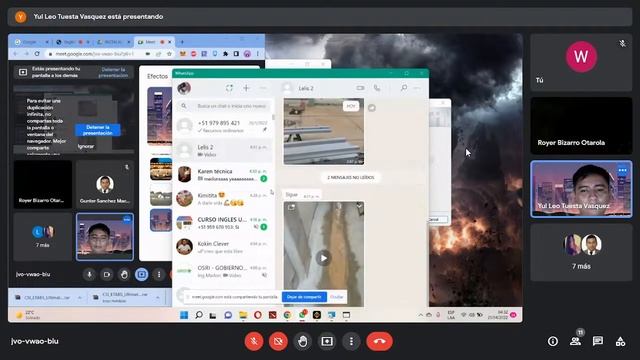Open Meet activities icon
This screenshot has width=640, height=360.
tap(620, 341)
